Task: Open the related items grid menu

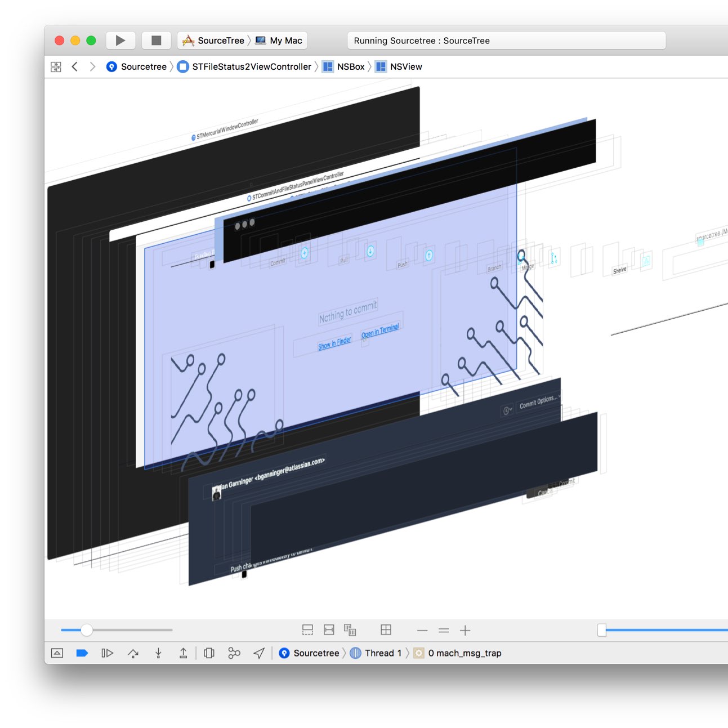Action: [x=56, y=66]
